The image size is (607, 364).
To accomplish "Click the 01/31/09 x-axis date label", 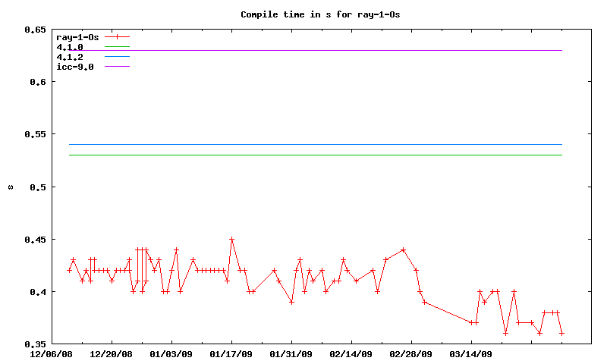I will click(291, 353).
